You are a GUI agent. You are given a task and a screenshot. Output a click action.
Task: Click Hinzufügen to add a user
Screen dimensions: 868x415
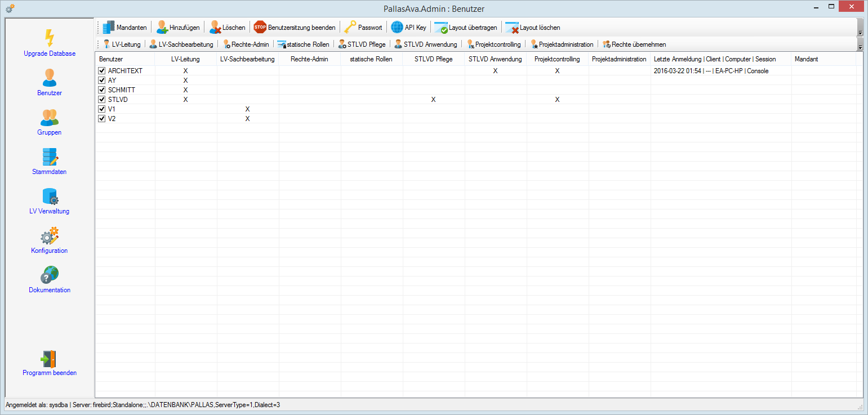[x=178, y=27]
